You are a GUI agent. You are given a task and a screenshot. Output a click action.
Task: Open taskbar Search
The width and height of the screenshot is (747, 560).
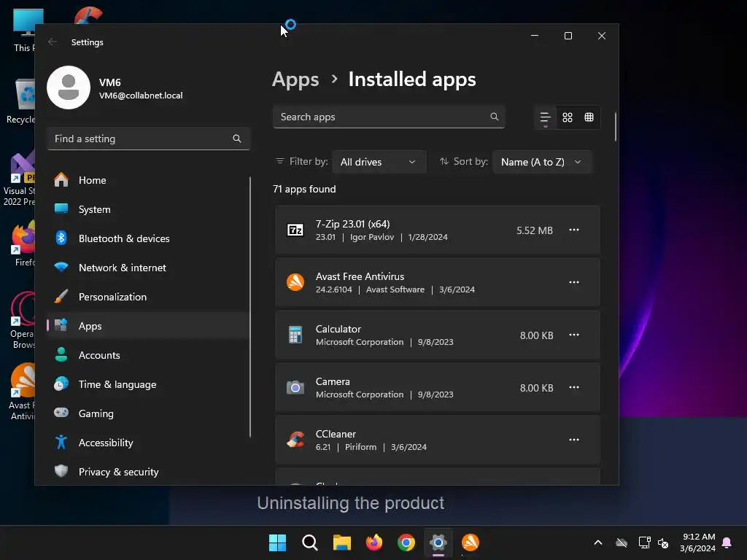(309, 542)
